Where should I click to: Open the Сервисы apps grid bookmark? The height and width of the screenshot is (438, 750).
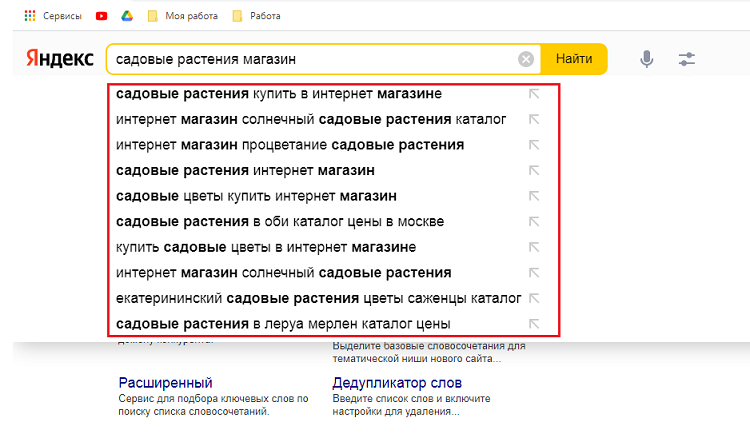pos(53,16)
